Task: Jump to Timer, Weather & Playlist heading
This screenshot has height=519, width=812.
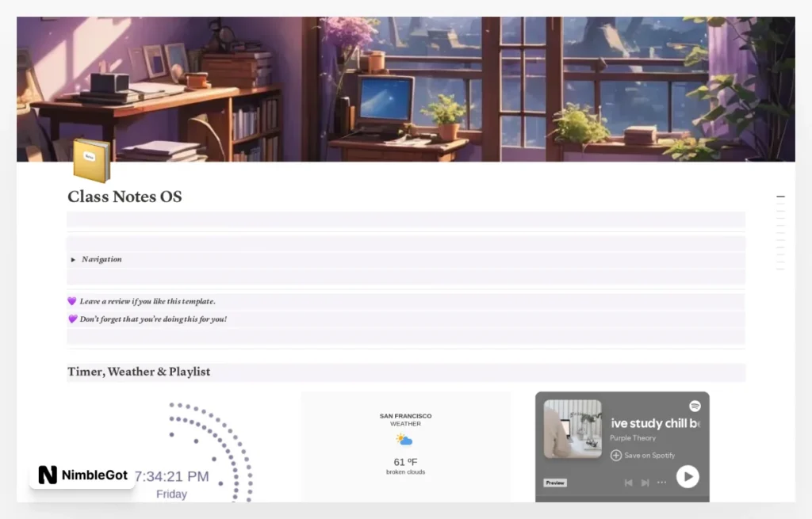Action: coord(139,372)
